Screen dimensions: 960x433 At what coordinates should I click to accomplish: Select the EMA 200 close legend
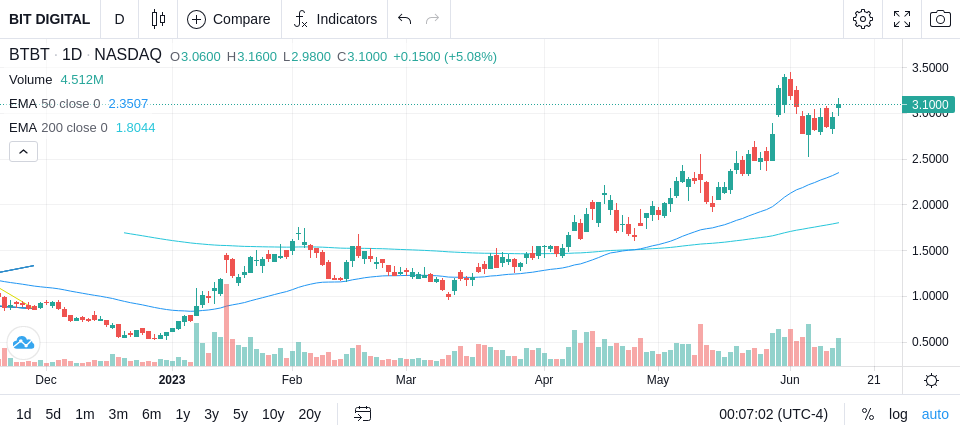(58, 127)
